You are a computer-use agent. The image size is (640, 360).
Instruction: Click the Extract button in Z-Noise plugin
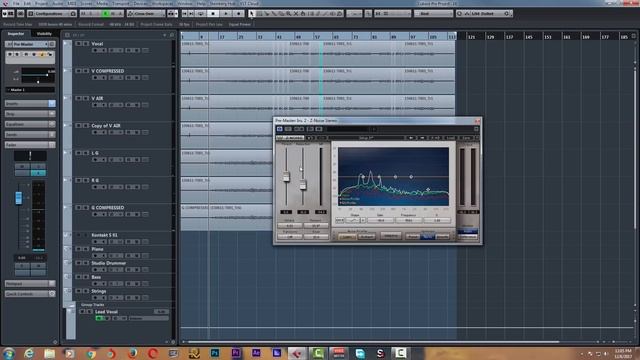click(x=366, y=236)
